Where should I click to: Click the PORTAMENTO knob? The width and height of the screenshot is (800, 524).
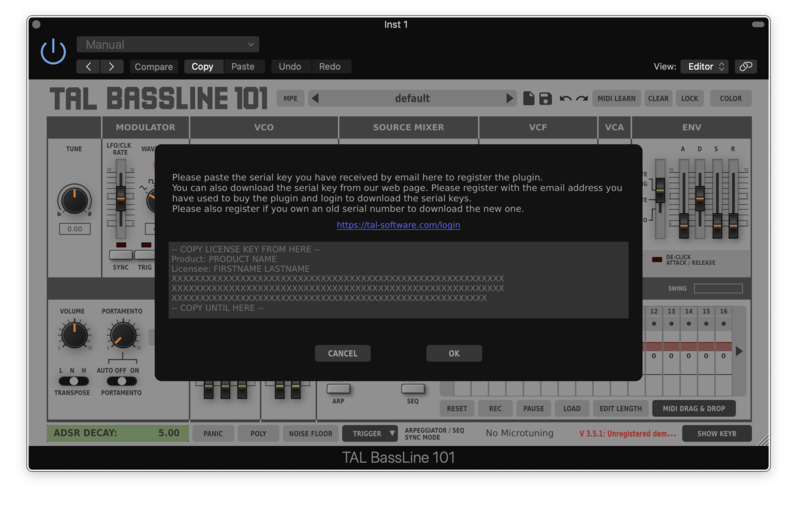pos(122,335)
